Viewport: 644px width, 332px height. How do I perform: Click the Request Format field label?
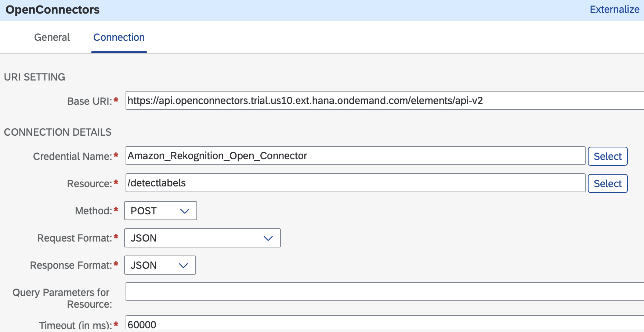pyautogui.click(x=75, y=238)
